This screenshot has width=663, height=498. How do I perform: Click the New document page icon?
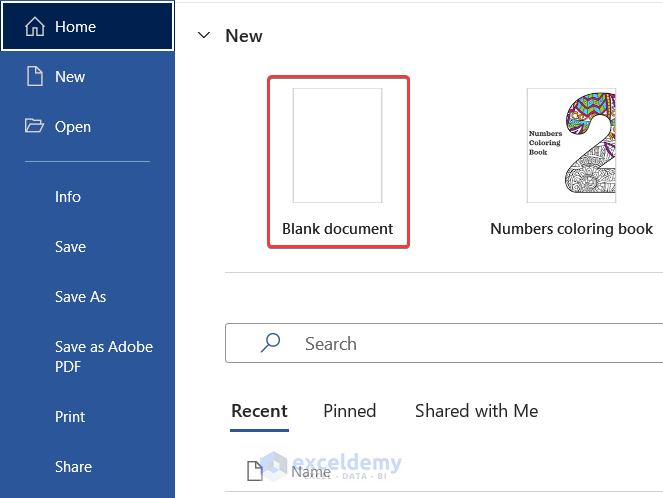pyautogui.click(x=35, y=77)
